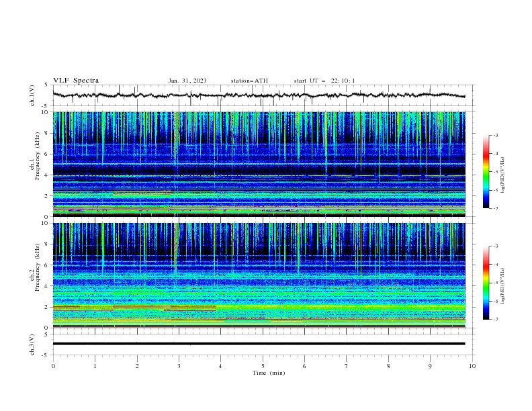Click the "-7" tick on lower colorbar
532x411 pixels.
click(x=495, y=320)
